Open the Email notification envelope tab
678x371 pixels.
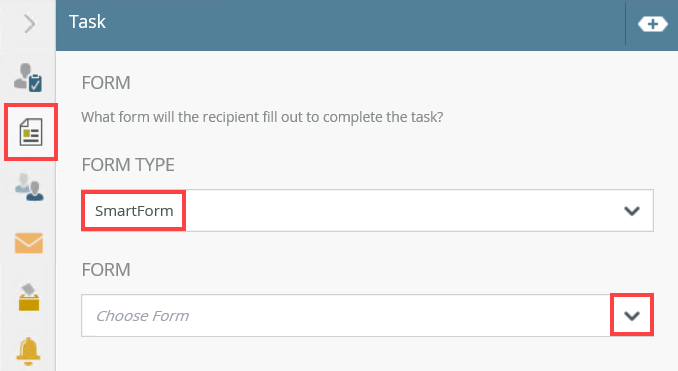point(29,243)
